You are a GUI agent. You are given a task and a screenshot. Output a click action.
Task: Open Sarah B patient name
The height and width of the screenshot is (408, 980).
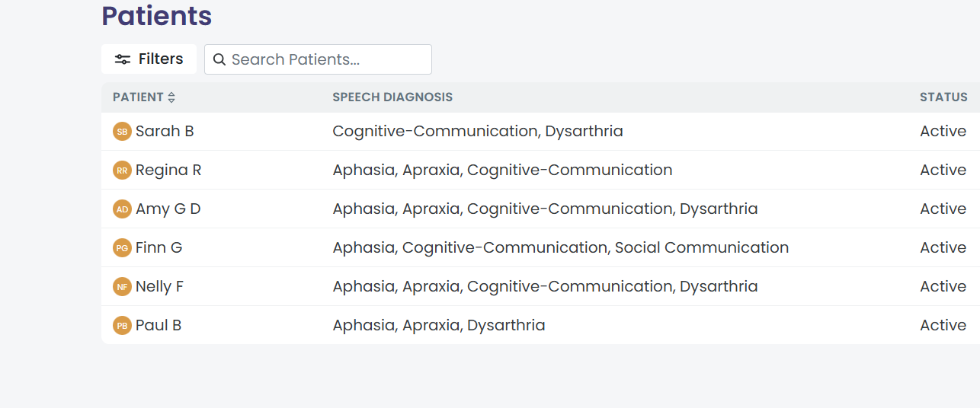click(x=165, y=132)
